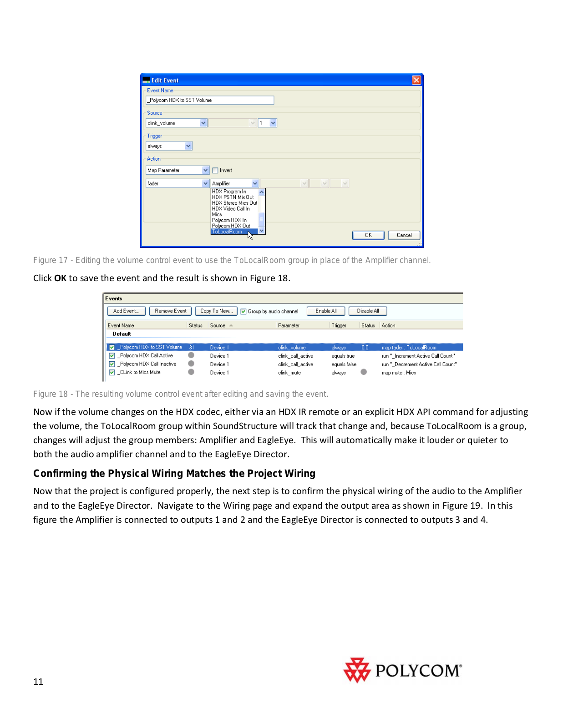This screenshot has height=728, width=563.
Task: Uncheck the _CLink to Mics Mute event
Action: (112, 373)
